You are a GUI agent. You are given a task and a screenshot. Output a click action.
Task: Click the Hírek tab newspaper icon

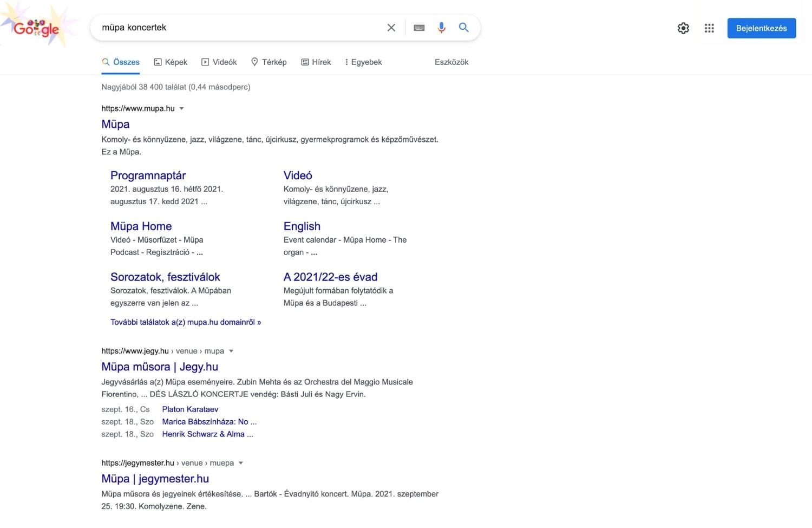[305, 62]
